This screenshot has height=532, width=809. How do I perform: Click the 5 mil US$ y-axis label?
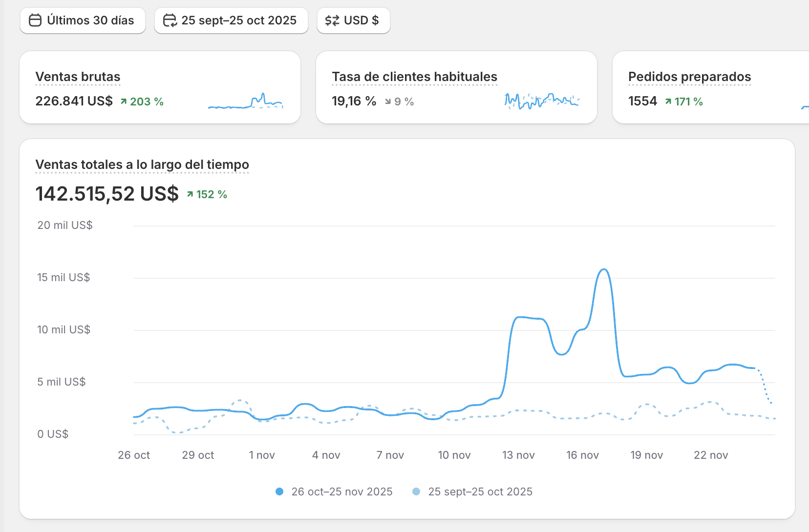click(62, 382)
